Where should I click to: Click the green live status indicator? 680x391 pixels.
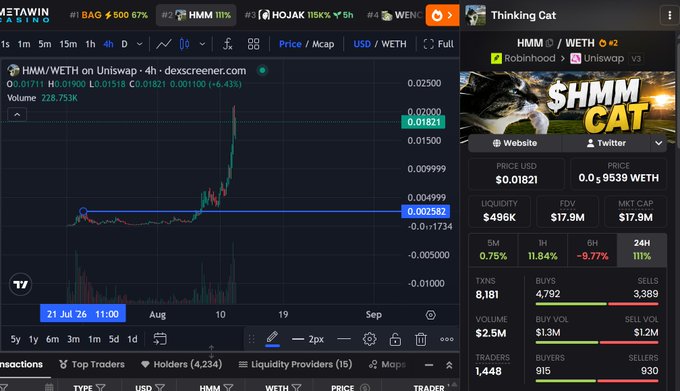coord(262,70)
